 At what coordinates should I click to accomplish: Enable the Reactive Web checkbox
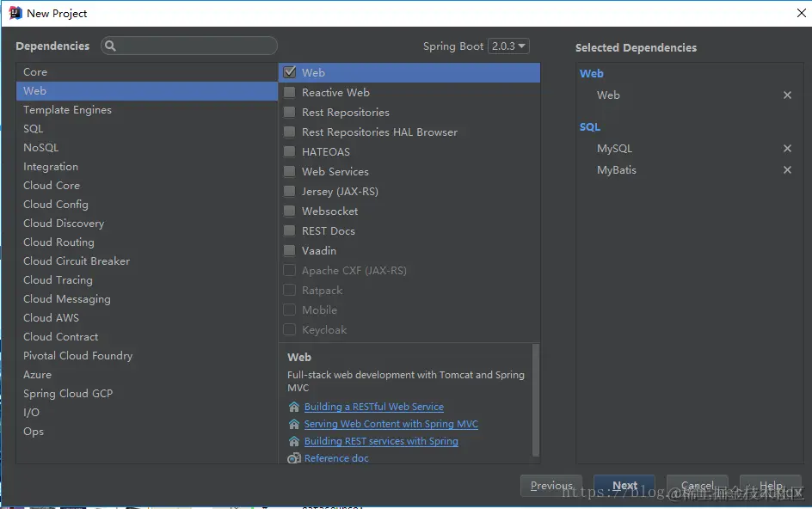coord(290,92)
